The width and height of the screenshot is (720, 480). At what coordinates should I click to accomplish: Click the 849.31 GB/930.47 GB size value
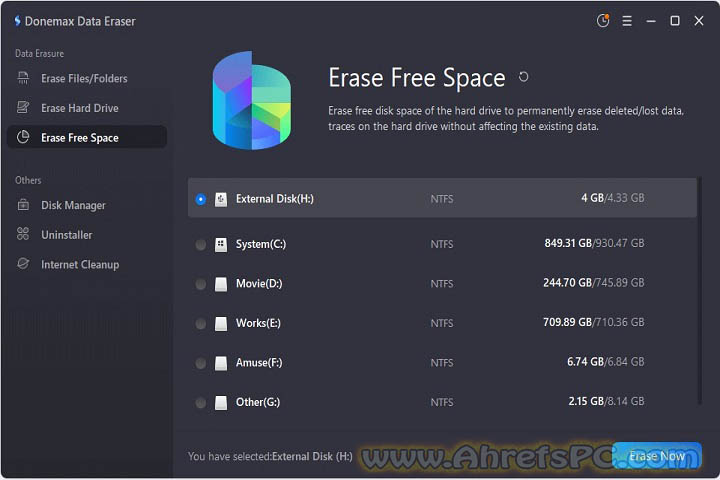click(594, 243)
